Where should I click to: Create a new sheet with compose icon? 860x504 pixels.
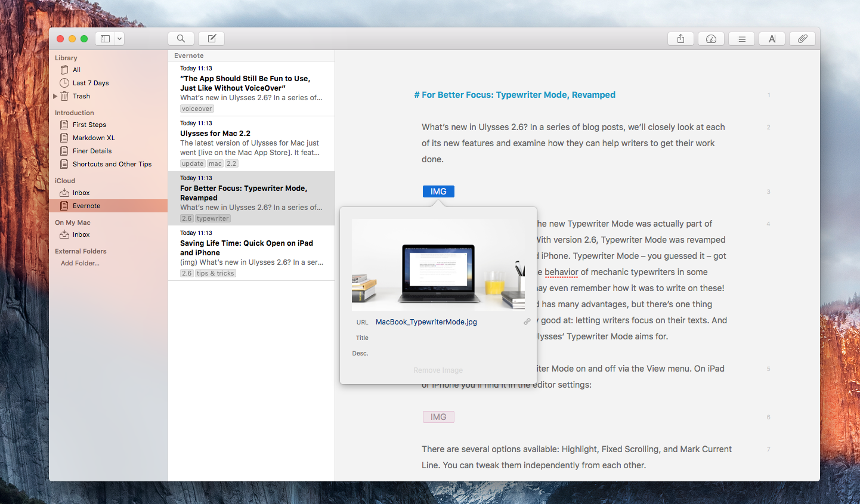point(212,39)
